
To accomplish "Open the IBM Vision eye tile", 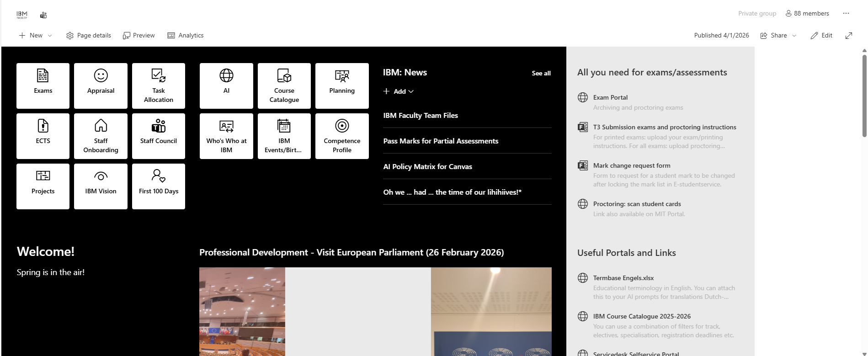I will click(101, 186).
